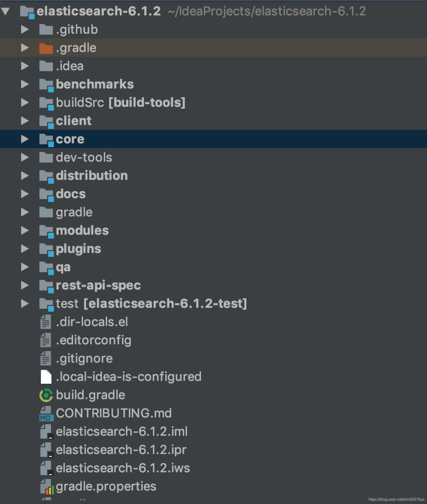Click the modules folder icon
Viewport: 427px width, 504px height.
(46, 231)
